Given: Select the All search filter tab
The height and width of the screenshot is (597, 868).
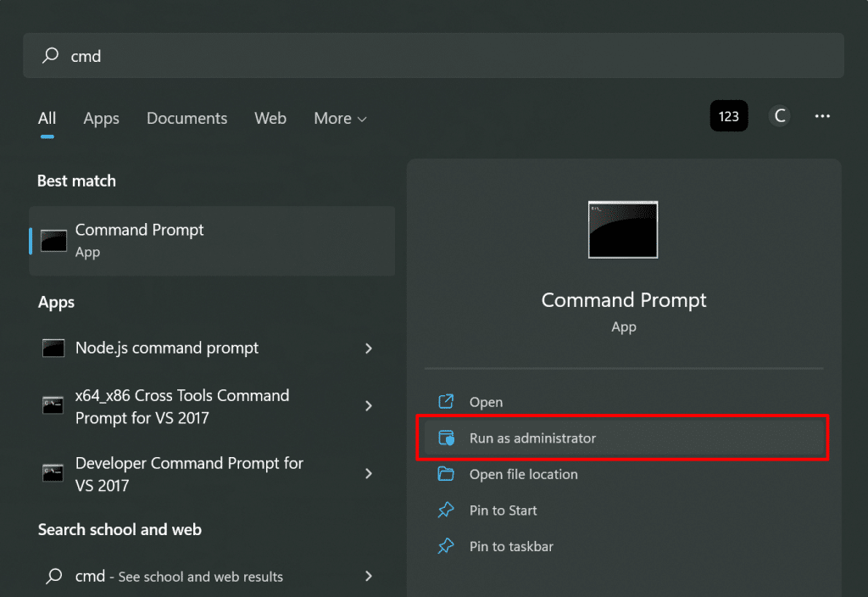Looking at the screenshot, I should point(47,119).
